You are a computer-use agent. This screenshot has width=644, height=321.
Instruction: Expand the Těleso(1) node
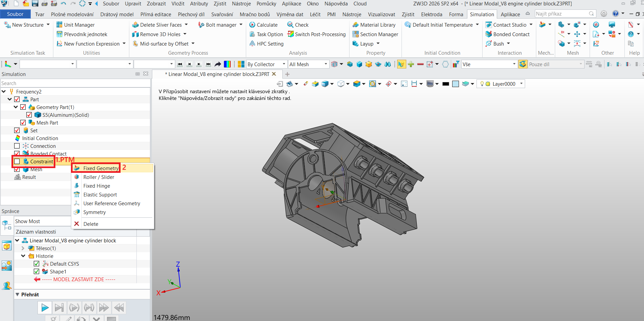point(23,248)
